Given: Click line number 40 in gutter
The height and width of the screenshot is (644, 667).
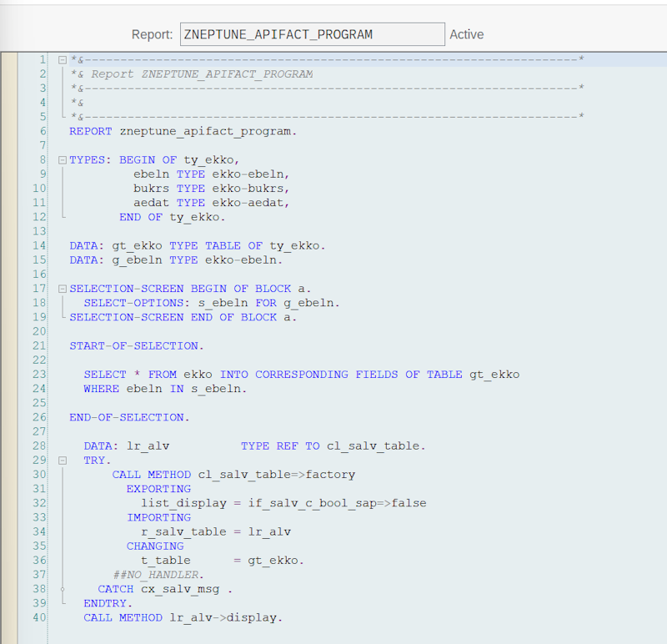Looking at the screenshot, I should [x=39, y=617].
